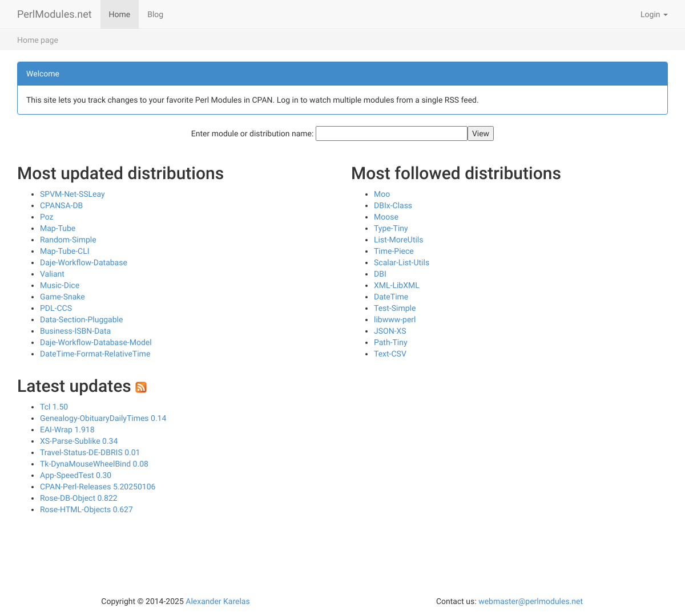Screen dimensions: 685x616
Task: Open Genealogy-ObituaryDailyTimes 0.14 update
Action: tap(103, 418)
